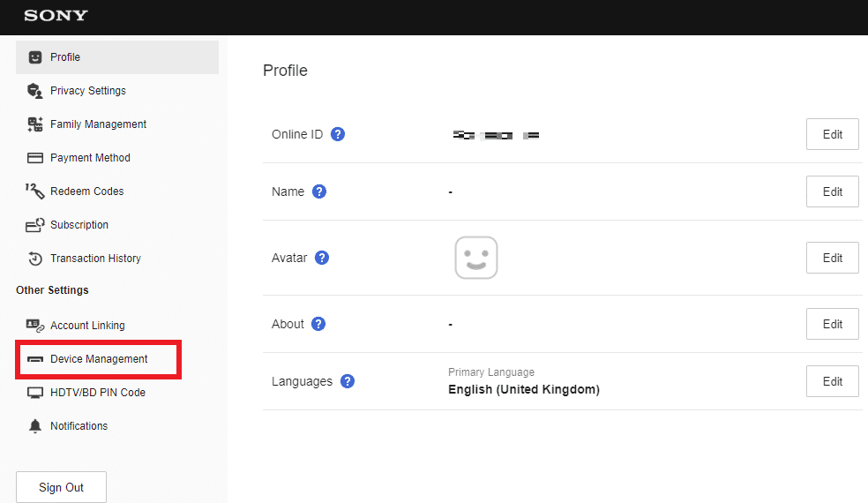Click the avatar smiley face image
Image resolution: width=868 pixels, height=503 pixels.
pyautogui.click(x=476, y=258)
